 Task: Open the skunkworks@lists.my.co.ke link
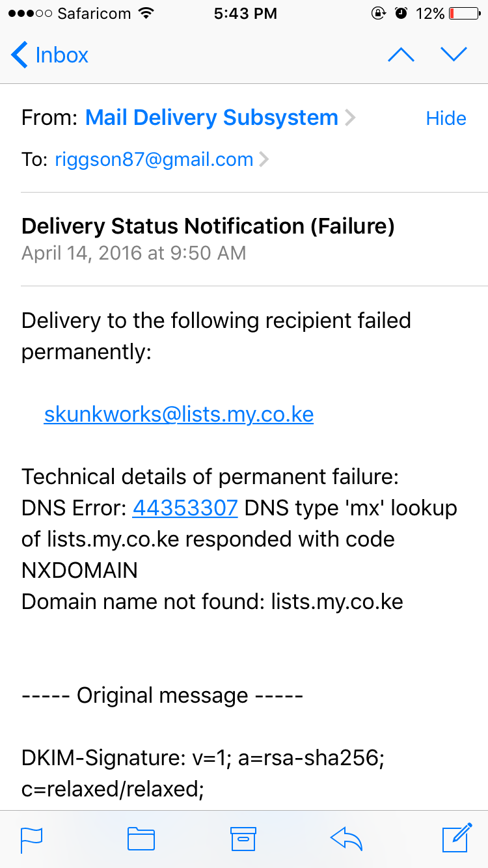coord(179,414)
